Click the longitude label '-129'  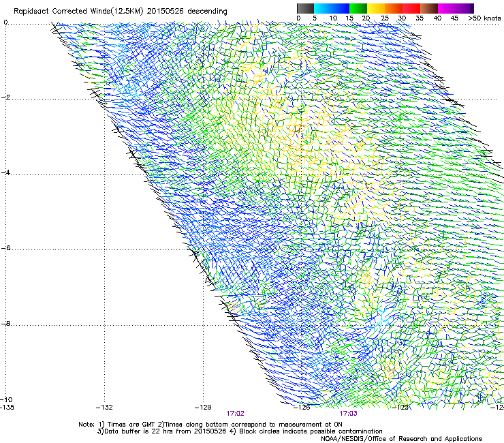203,408
